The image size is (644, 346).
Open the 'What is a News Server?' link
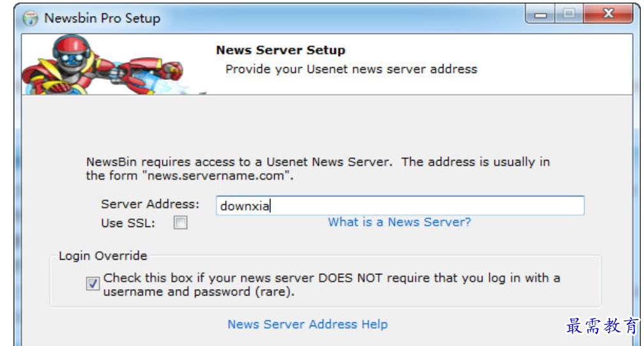point(399,223)
